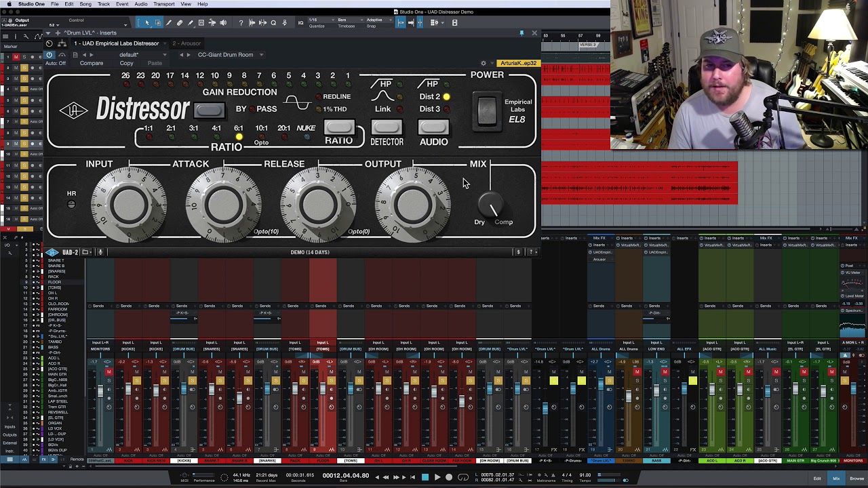Adjust the Attack knob
The height and width of the screenshot is (488, 868).
point(223,205)
